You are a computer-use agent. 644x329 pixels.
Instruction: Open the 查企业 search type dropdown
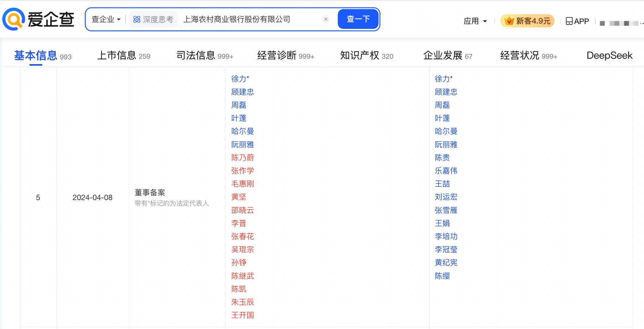105,19
